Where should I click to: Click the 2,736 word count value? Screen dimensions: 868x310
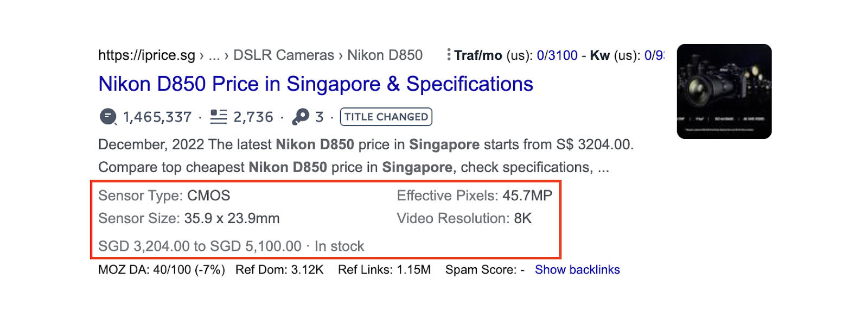tap(253, 117)
